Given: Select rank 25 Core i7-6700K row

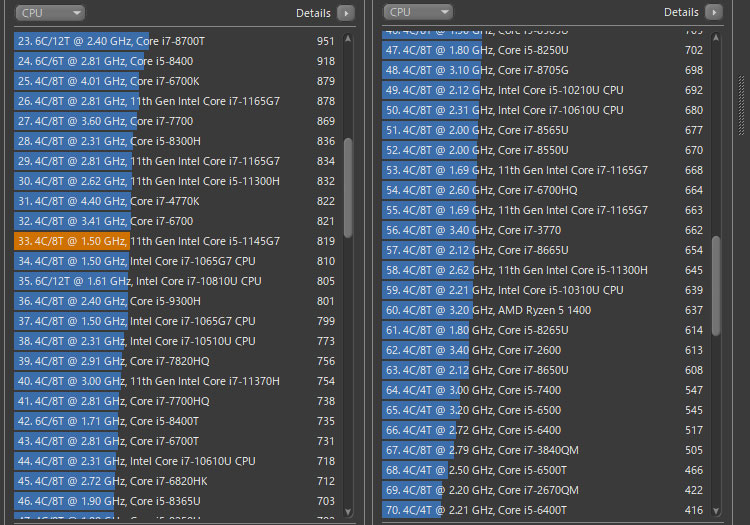Looking at the screenshot, I should tap(175, 81).
